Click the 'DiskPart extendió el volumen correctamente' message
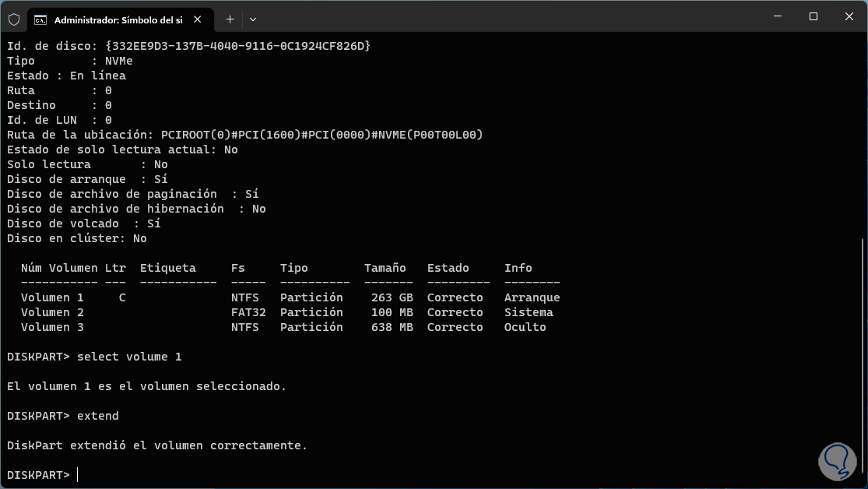The height and width of the screenshot is (489, 868). (157, 445)
